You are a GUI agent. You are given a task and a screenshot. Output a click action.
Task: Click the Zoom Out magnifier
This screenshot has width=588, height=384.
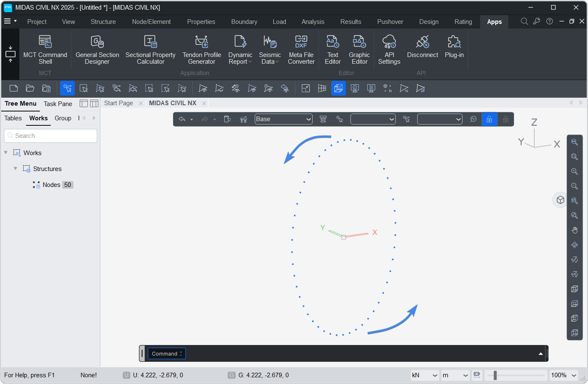pyautogui.click(x=575, y=186)
